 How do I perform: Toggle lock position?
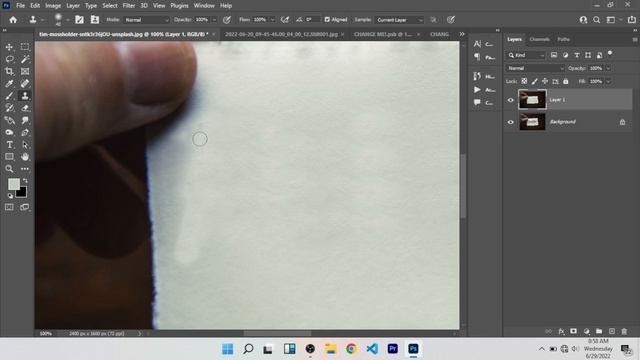pos(544,81)
